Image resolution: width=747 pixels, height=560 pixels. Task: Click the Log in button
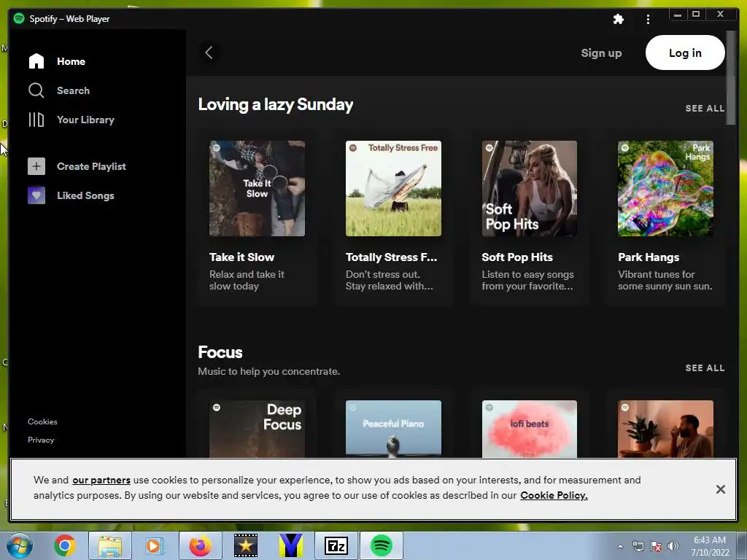(x=685, y=52)
